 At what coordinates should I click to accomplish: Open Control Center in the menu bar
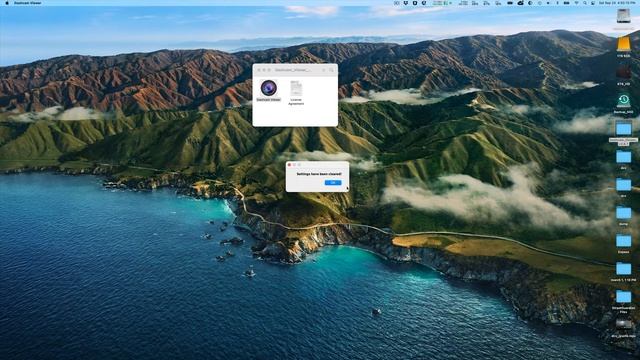[x=593, y=3]
